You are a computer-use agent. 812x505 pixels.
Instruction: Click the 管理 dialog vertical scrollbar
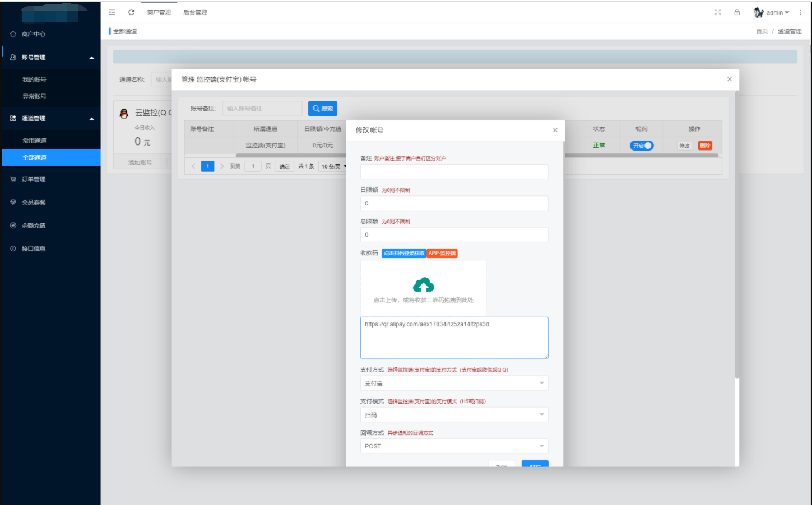pyautogui.click(x=737, y=235)
